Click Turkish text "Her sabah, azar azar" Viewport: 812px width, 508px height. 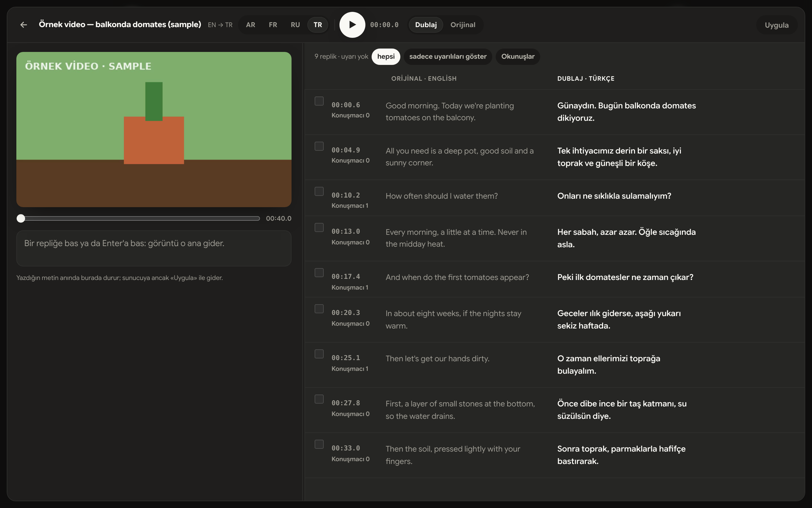click(x=597, y=232)
